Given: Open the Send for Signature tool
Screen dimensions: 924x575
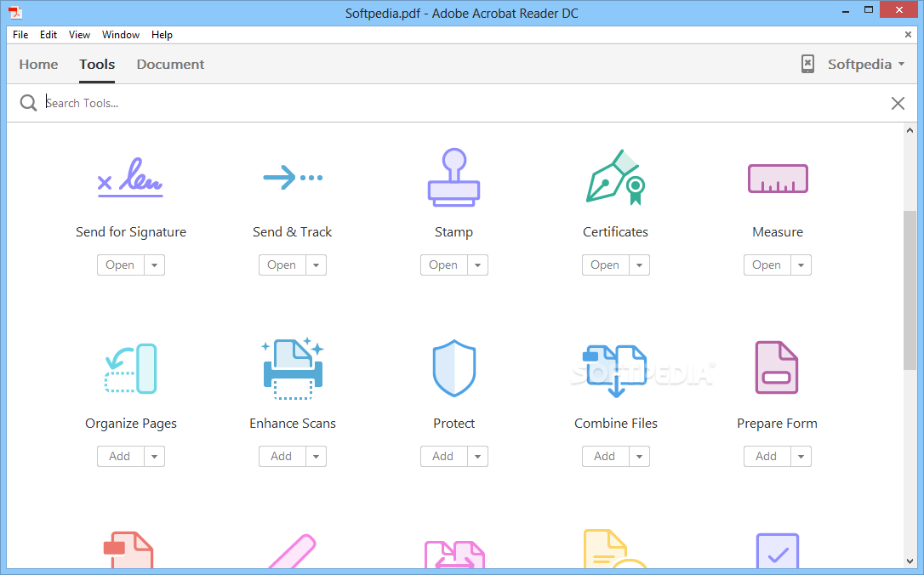Looking at the screenshot, I should point(120,265).
